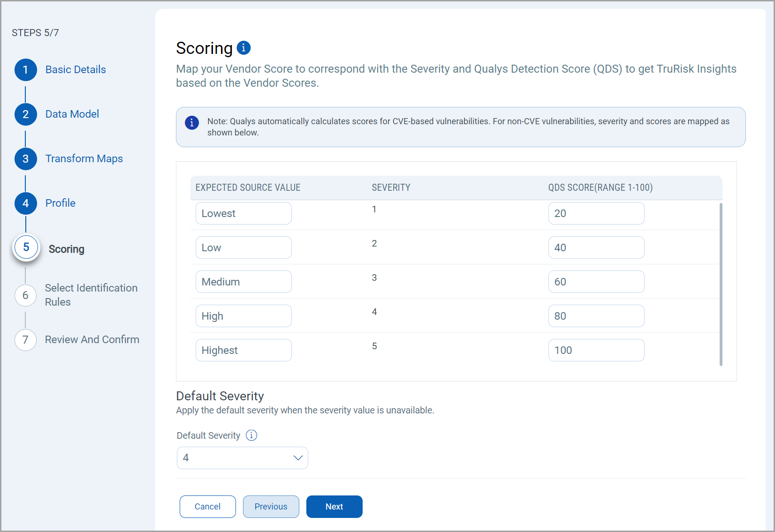The image size is (775, 532).
Task: Click the Highest source value field
Action: [243, 351]
